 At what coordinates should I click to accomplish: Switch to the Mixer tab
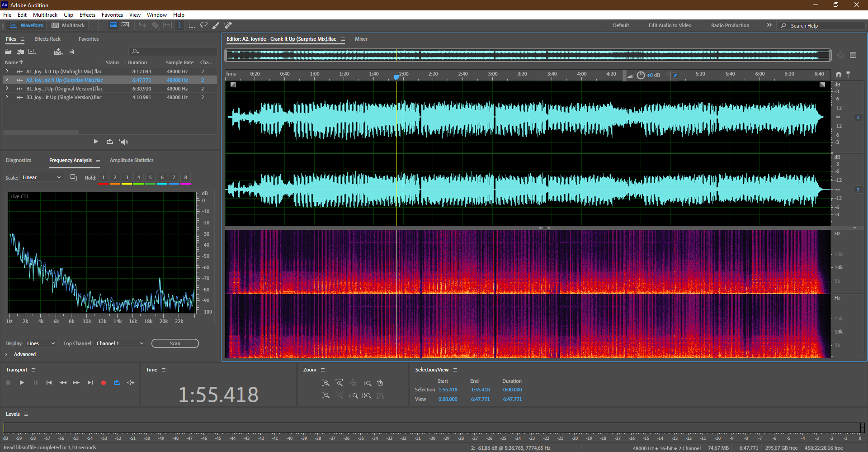point(361,39)
